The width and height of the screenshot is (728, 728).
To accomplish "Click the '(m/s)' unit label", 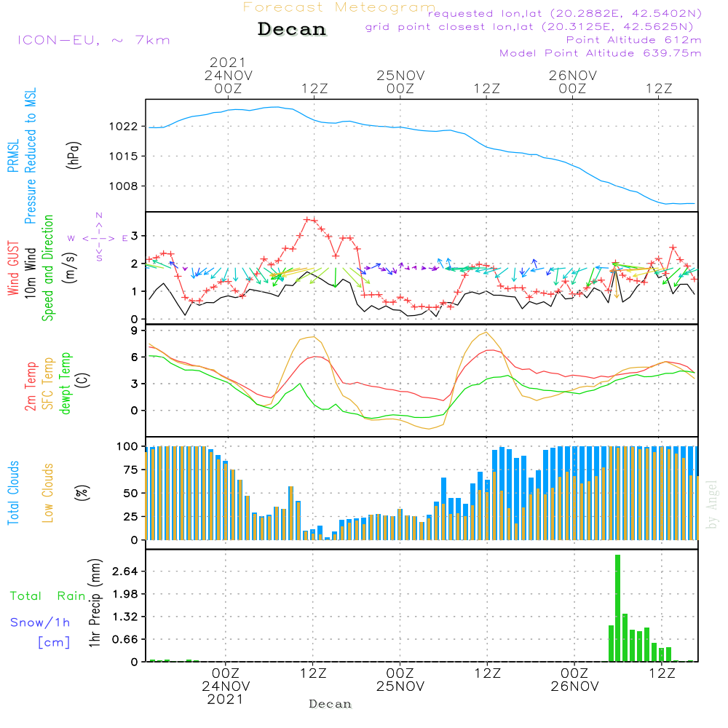I will [70, 268].
